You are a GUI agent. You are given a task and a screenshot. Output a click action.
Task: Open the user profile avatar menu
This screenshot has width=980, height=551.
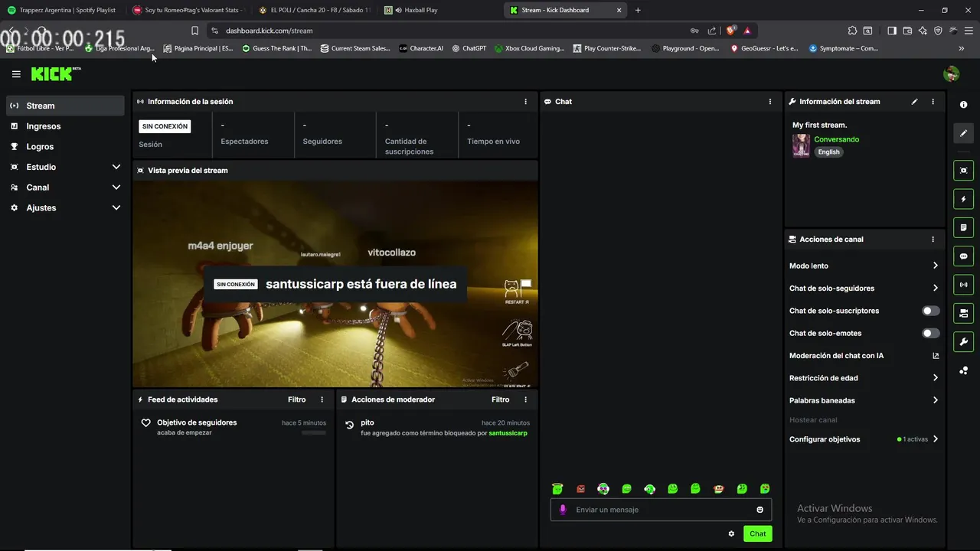(x=952, y=74)
